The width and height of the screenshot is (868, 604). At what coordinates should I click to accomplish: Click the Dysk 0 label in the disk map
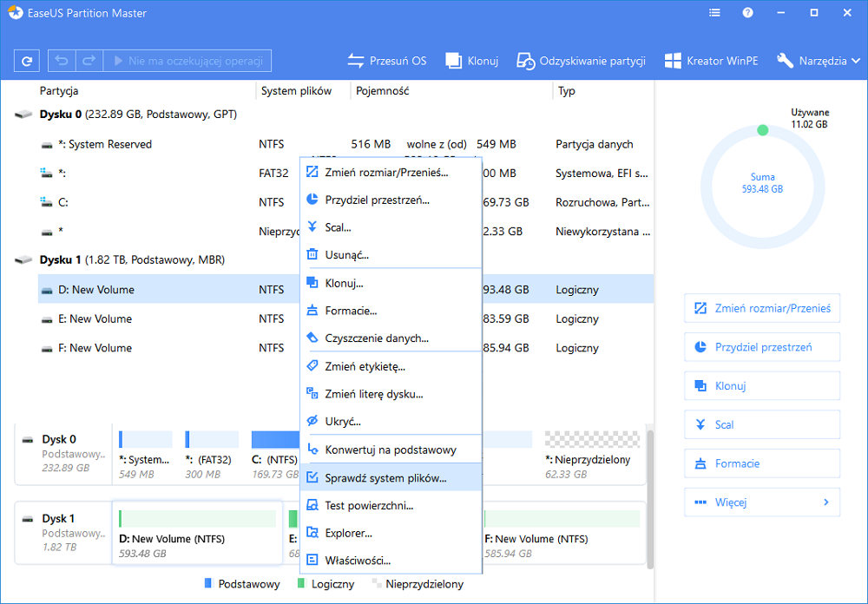pos(59,440)
